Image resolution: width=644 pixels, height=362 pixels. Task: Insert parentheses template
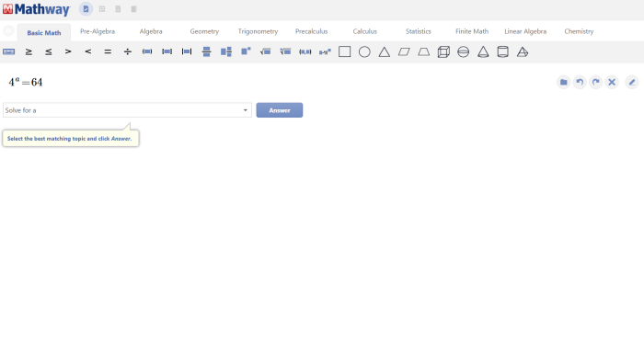pos(147,51)
